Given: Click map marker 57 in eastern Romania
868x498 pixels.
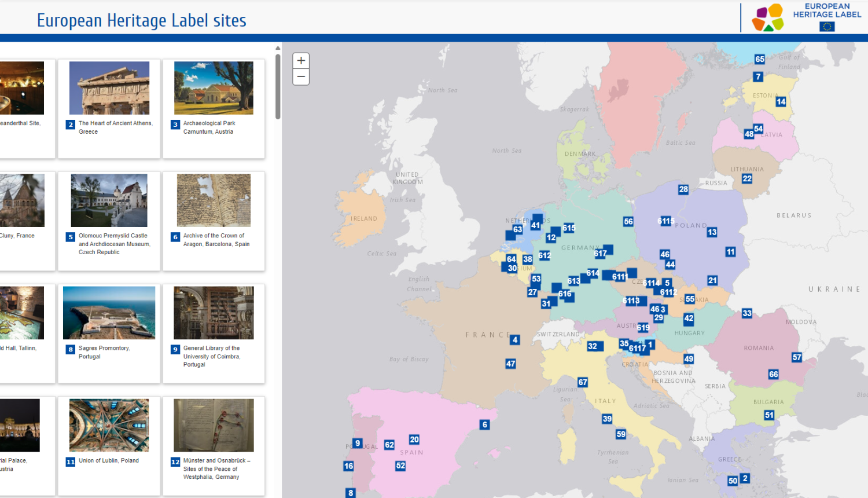Looking at the screenshot, I should pos(797,357).
